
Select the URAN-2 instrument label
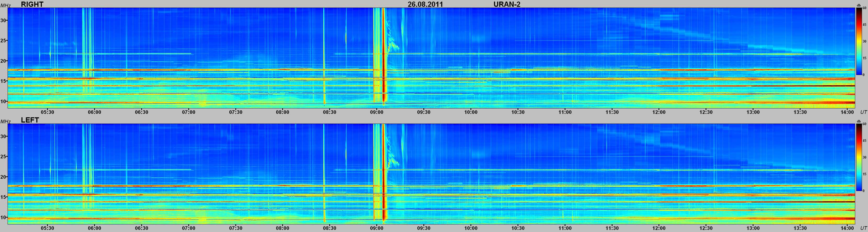click(507, 4)
